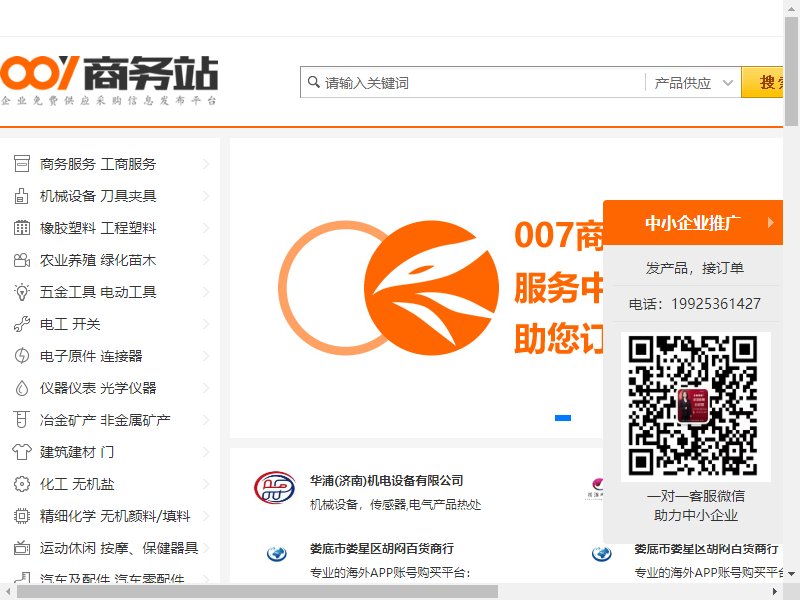This screenshot has width=800, height=600.
Task: Click the tagline 企业免费供应采购信息发布平台
Action: tap(109, 101)
